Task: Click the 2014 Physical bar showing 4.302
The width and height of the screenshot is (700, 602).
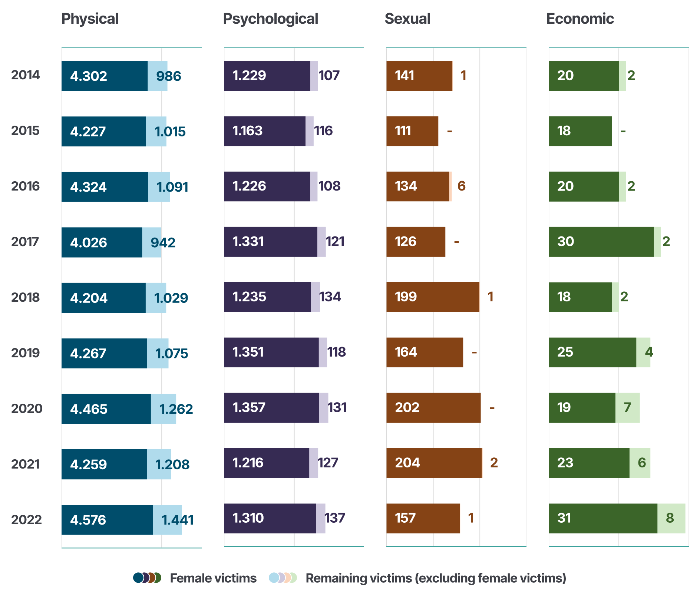Action: click(104, 76)
